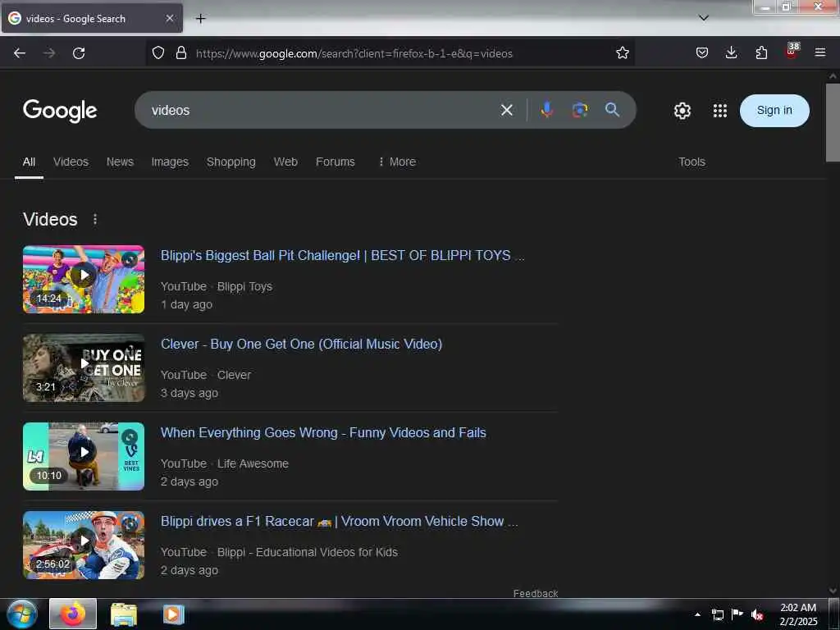This screenshot has height=630, width=840.
Task: Show hidden system tray icons
Action: tap(697, 614)
